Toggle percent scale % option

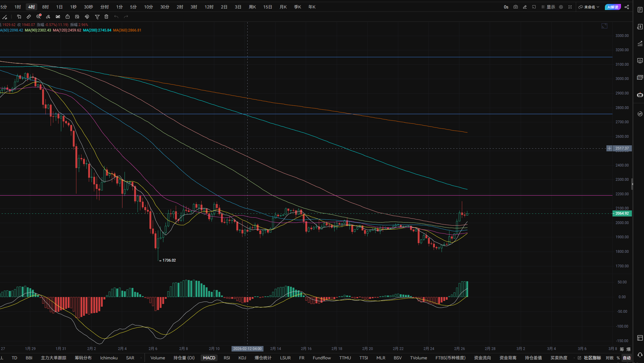pos(618,358)
